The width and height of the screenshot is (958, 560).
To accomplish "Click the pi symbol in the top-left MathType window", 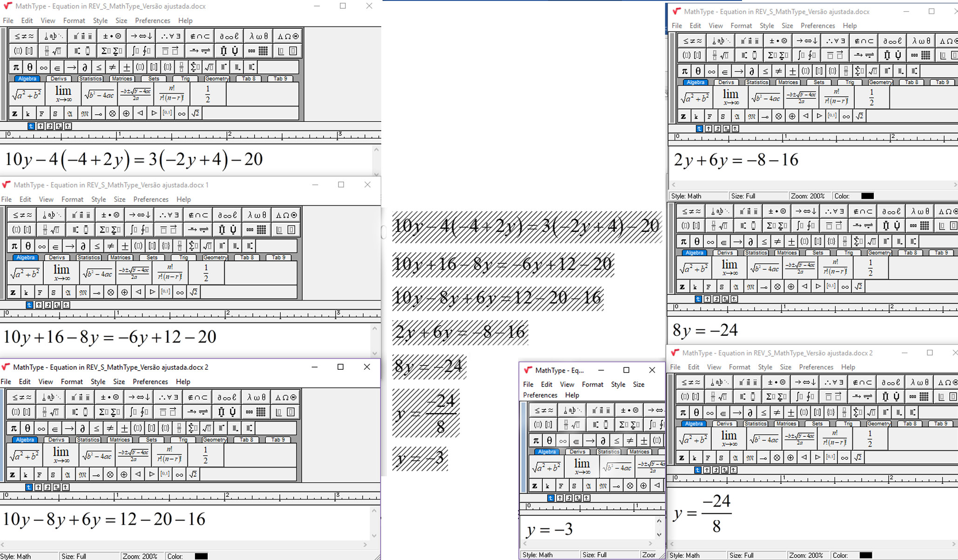I will 16,67.
